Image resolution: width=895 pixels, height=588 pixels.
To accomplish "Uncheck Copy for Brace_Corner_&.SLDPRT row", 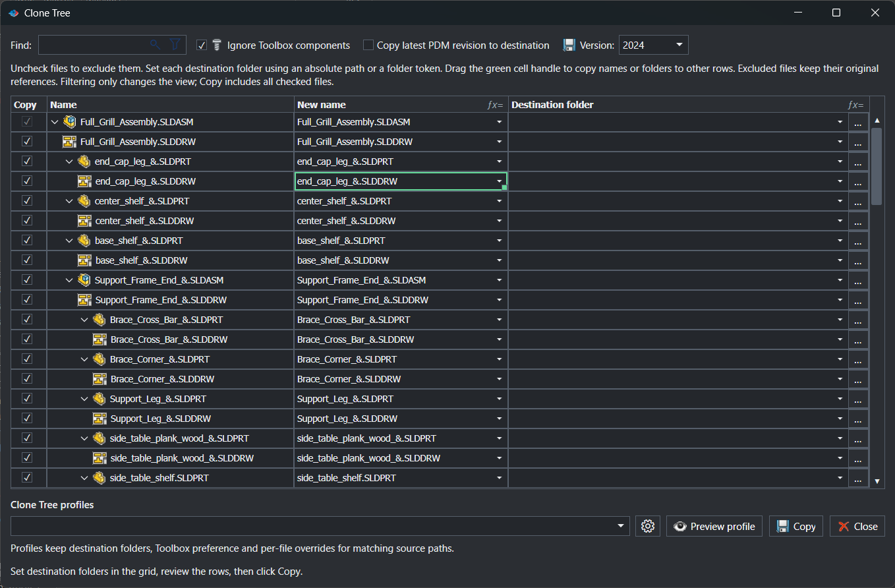I will coord(27,359).
